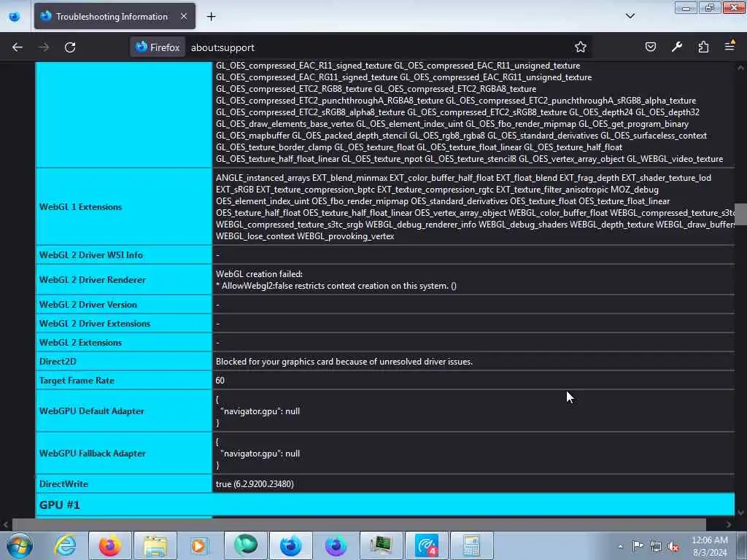Screen dimensions: 747x560
Task: Open orange Firefox from the taskbar
Action: pos(110,545)
